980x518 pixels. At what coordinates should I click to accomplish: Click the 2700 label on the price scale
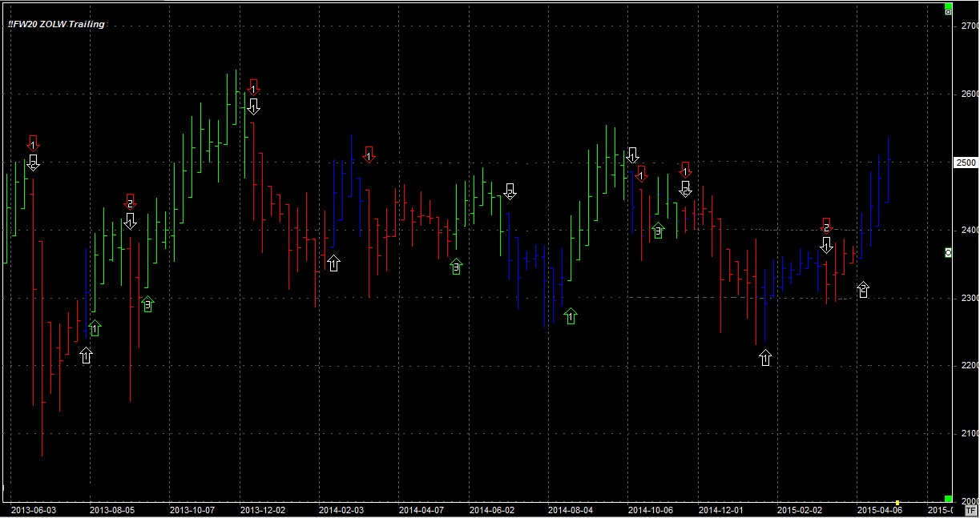pos(968,26)
